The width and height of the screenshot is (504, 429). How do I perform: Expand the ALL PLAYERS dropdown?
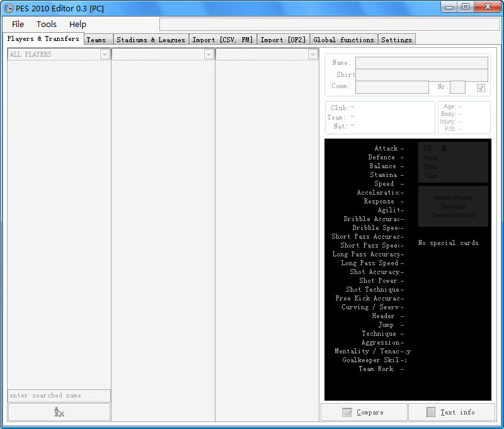coord(105,55)
